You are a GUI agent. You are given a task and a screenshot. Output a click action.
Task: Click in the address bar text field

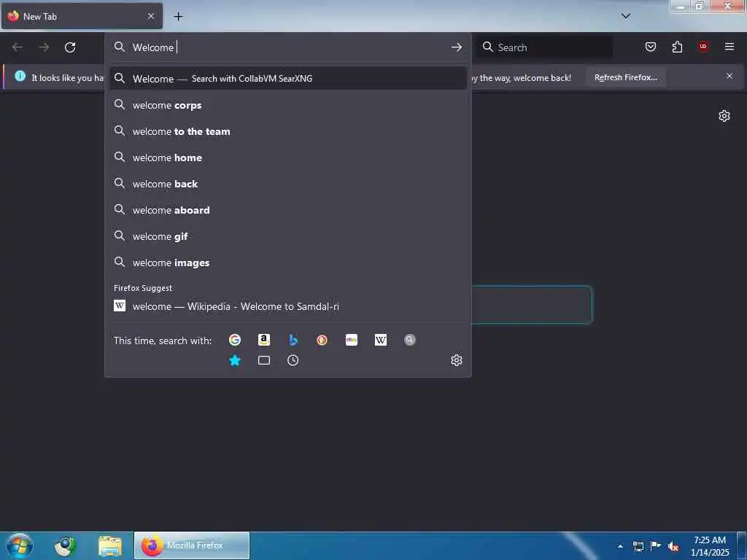(288, 47)
